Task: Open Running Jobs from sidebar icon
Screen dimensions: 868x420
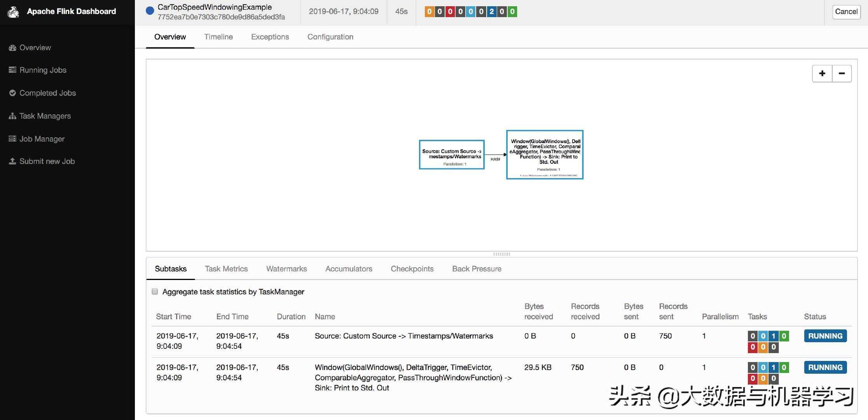Action: pos(12,70)
